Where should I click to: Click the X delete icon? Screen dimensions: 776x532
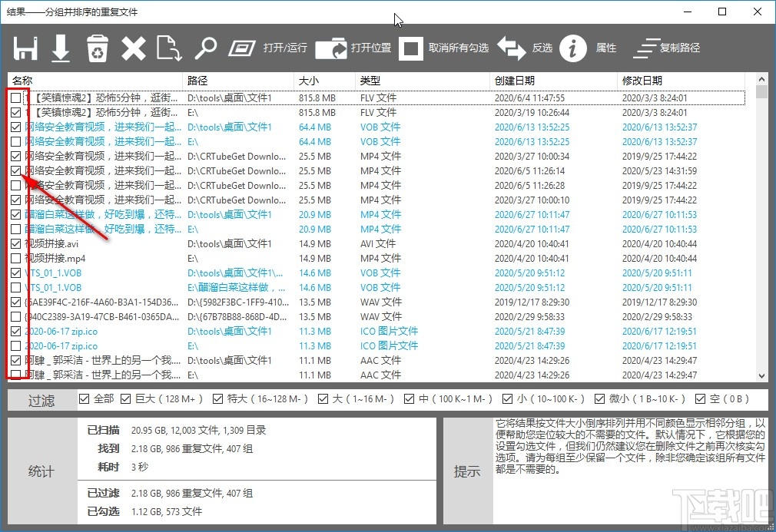click(132, 48)
